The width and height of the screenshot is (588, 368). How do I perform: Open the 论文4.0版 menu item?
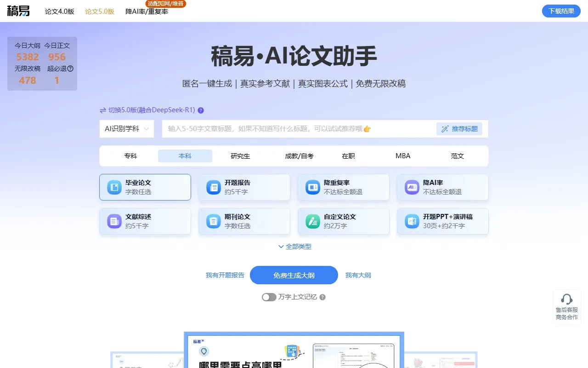59,11
